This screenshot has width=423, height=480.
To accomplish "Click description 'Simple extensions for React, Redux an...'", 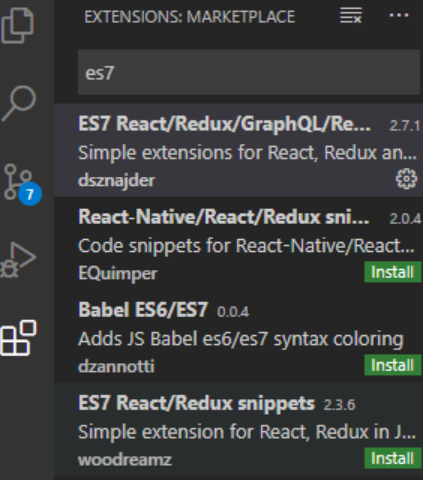I will (247, 153).
